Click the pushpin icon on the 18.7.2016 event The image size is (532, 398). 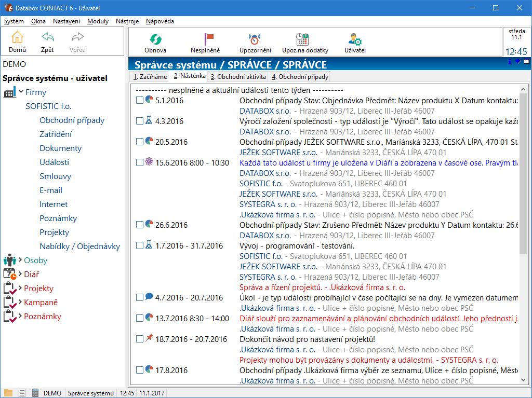point(149,338)
